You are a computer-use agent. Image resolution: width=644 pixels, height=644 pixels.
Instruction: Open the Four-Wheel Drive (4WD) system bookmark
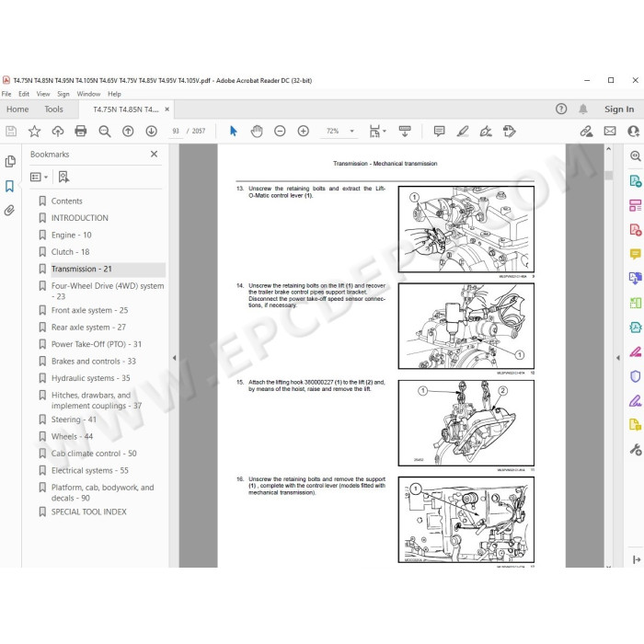(108, 291)
